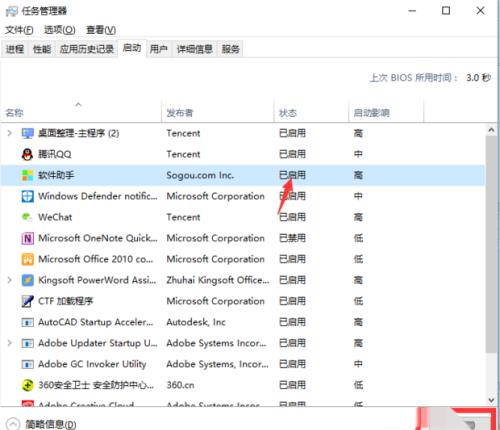Click the 腾讯QQ penguin icon
Screen dimensions: 500x430
27,154
